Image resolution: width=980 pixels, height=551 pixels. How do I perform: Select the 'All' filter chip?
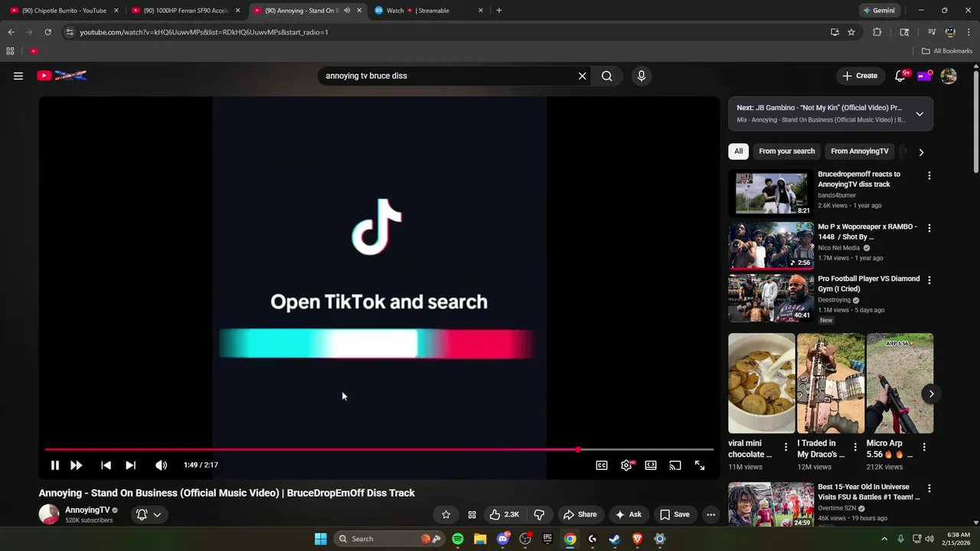pyautogui.click(x=738, y=152)
